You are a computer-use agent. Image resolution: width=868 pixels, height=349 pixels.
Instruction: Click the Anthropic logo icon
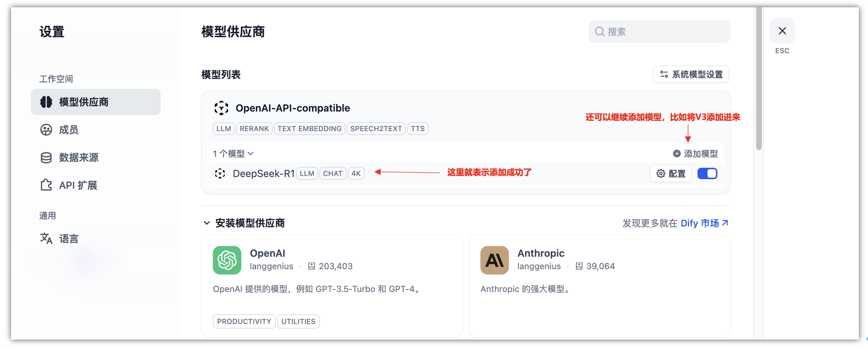[494, 260]
